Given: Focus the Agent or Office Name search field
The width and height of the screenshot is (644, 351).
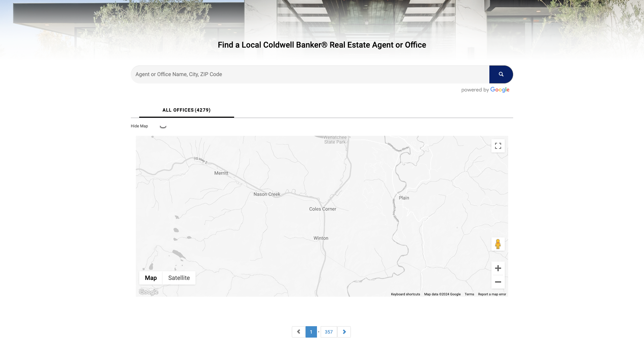Looking at the screenshot, I should coord(310,74).
